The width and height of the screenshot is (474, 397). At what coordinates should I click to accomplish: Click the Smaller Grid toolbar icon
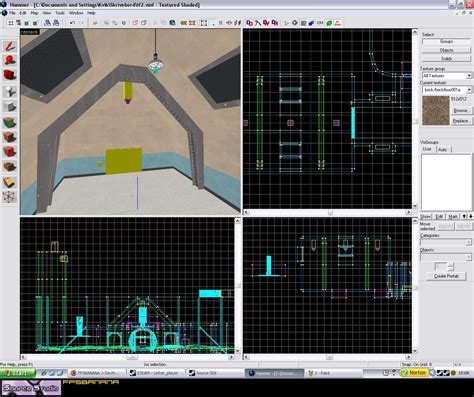(27, 23)
